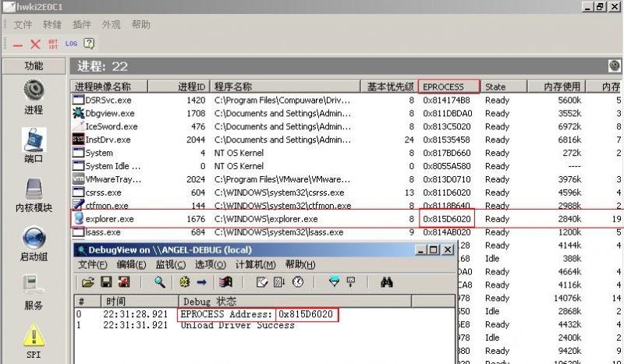Select the csrss.exe process row
The width and height of the screenshot is (624, 364).
click(x=347, y=193)
